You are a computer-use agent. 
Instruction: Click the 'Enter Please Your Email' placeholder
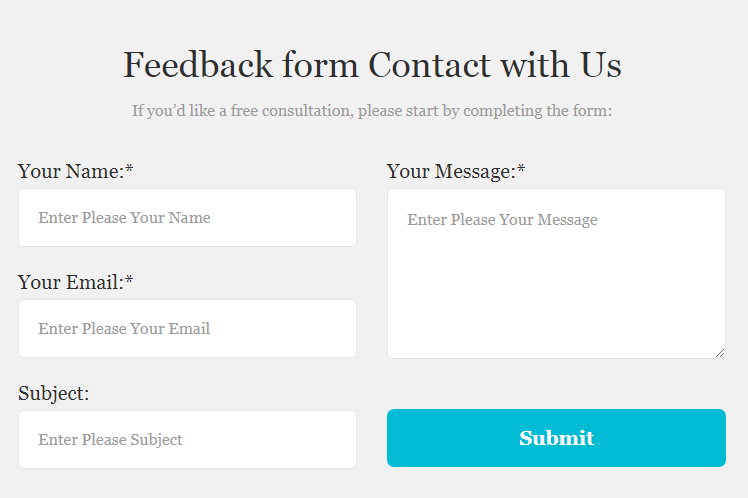[x=124, y=329]
